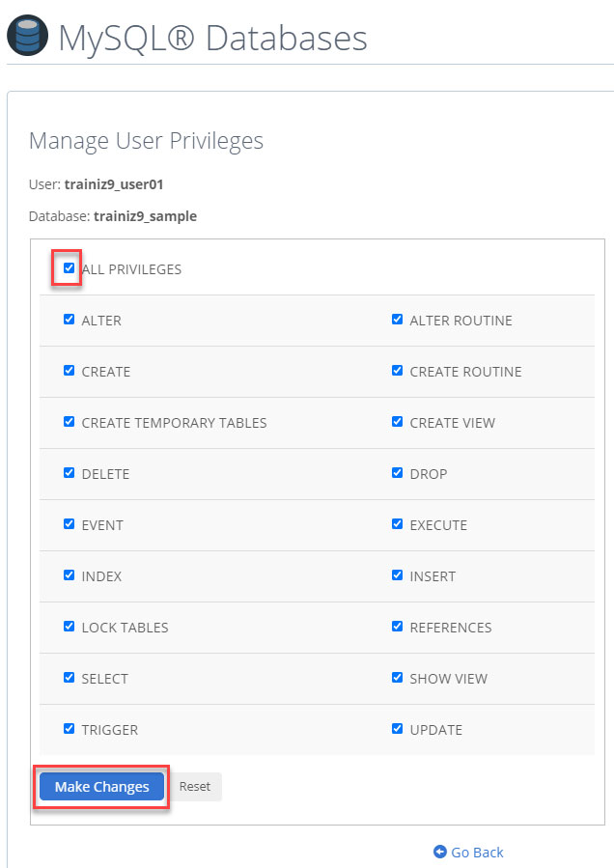Click the EXECUTE label text
This screenshot has width=614, height=868.
438,525
